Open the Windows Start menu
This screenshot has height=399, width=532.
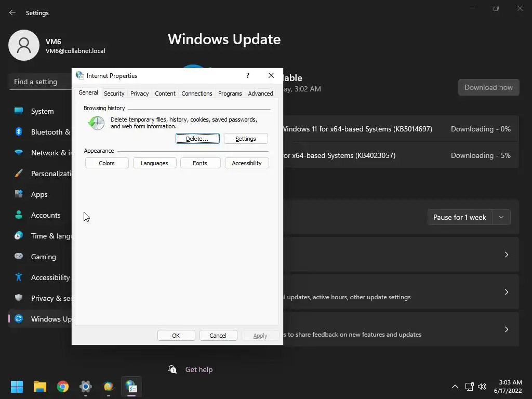click(17, 387)
